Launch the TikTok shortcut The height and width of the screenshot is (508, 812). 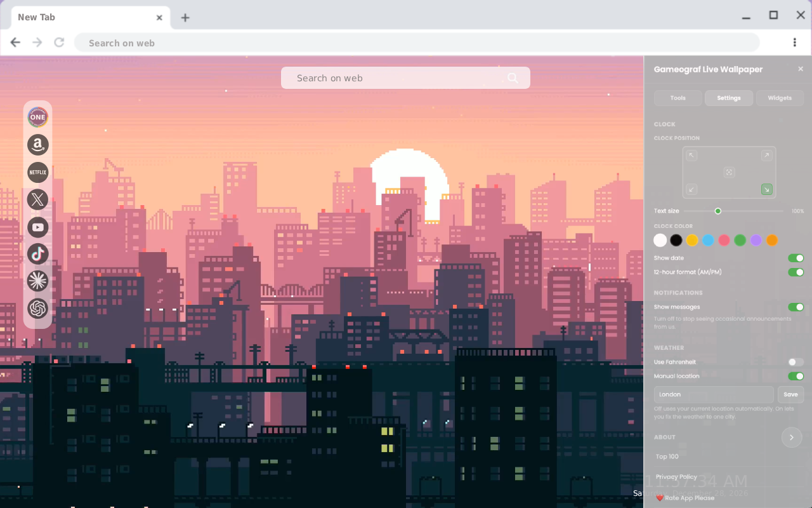click(38, 254)
